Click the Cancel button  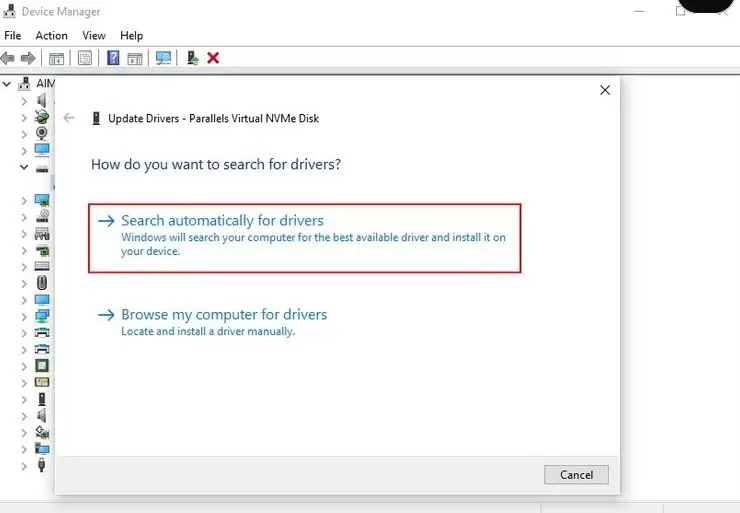click(576, 474)
